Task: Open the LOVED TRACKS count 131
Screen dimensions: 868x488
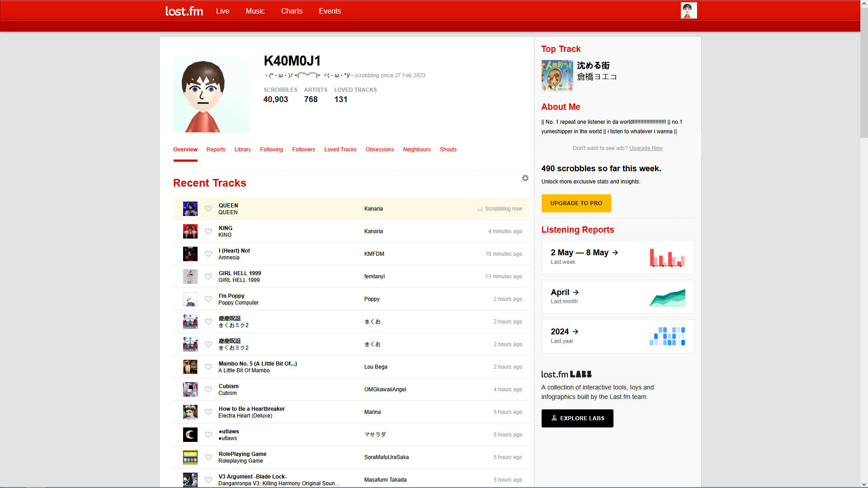Action: 341,99
